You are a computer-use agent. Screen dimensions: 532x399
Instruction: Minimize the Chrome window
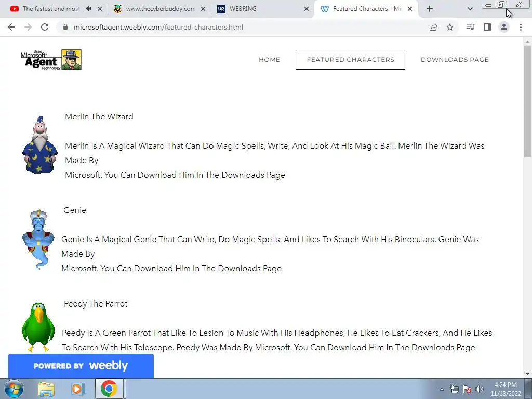(488, 4)
